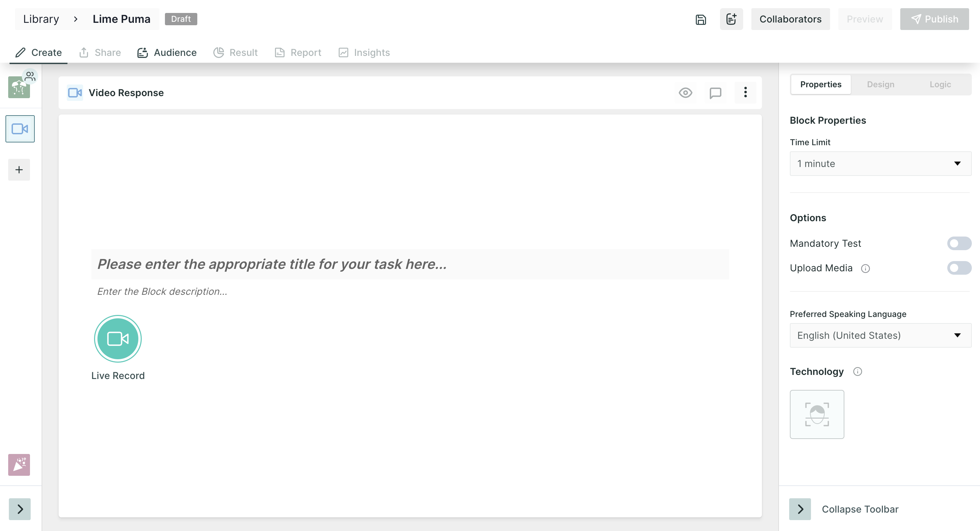980x531 pixels.
Task: Open block comments icon
Action: coord(715,92)
